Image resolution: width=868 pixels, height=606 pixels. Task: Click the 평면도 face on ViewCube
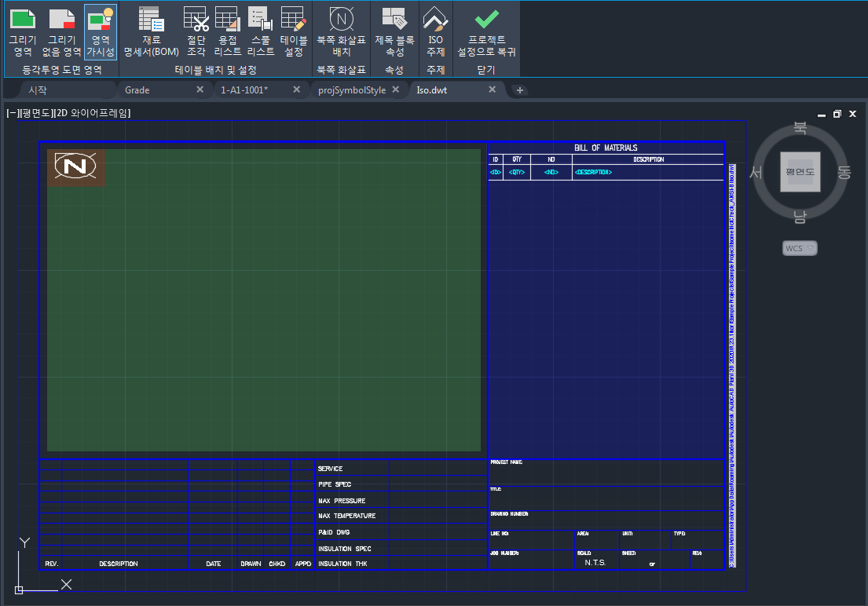point(800,171)
